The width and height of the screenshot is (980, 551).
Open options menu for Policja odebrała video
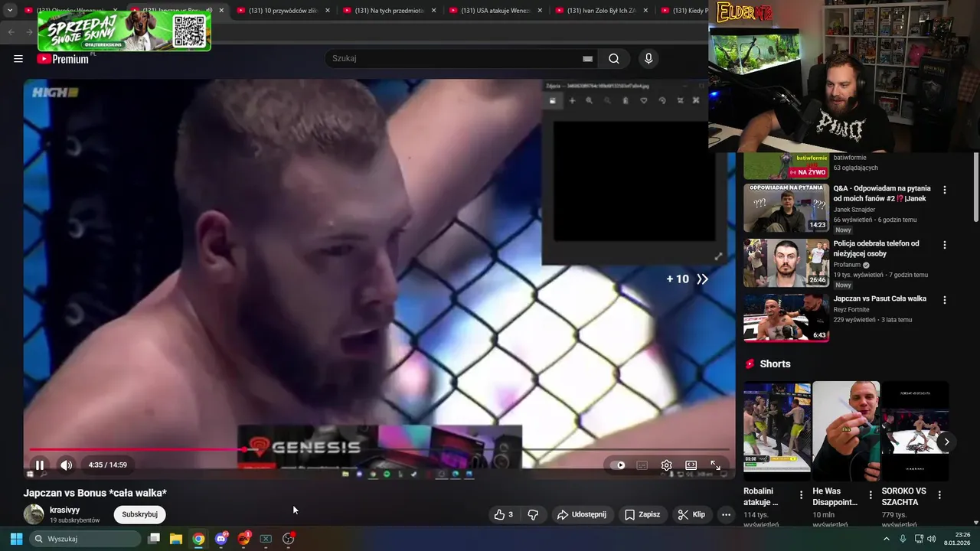[x=945, y=245]
